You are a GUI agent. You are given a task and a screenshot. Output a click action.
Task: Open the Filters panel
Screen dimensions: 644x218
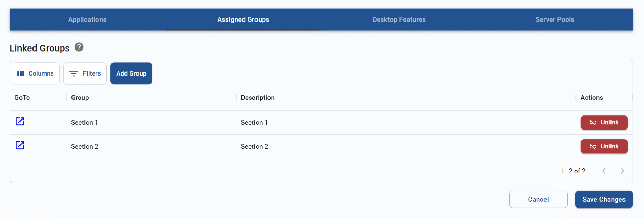(x=85, y=73)
